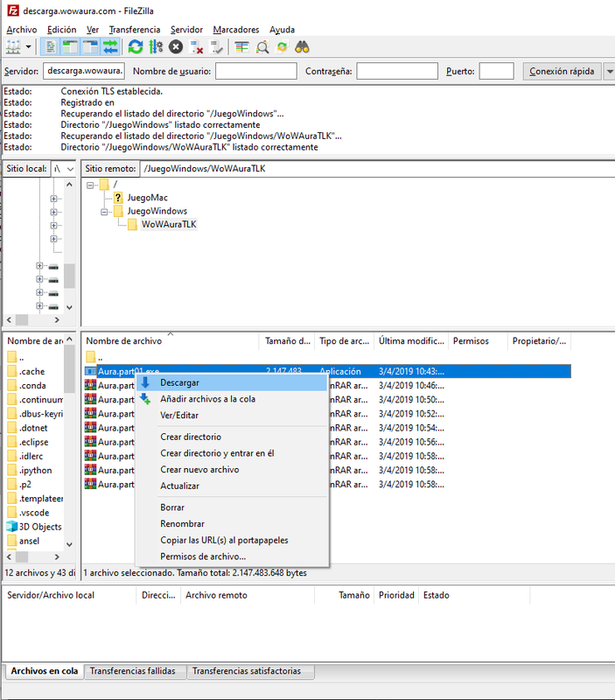Click the question-mark icon of JuegoMac
Screen dimensions: 615x700
pyautogui.click(x=118, y=198)
